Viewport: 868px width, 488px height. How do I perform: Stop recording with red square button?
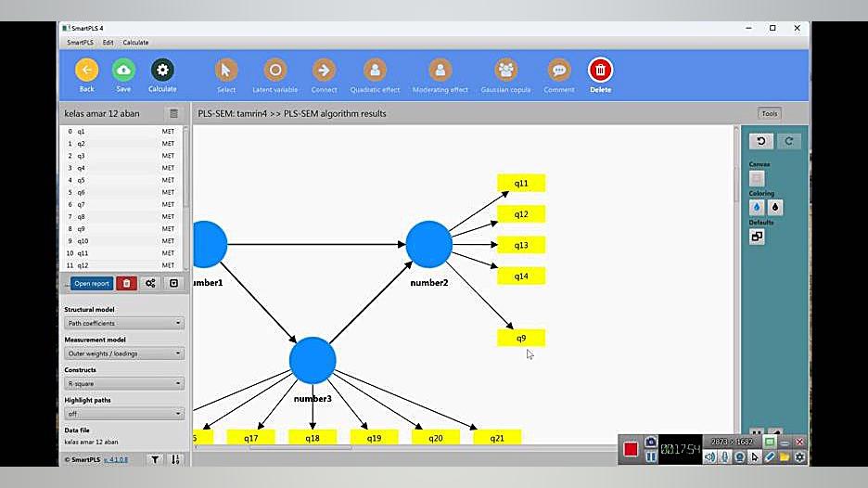[631, 449]
